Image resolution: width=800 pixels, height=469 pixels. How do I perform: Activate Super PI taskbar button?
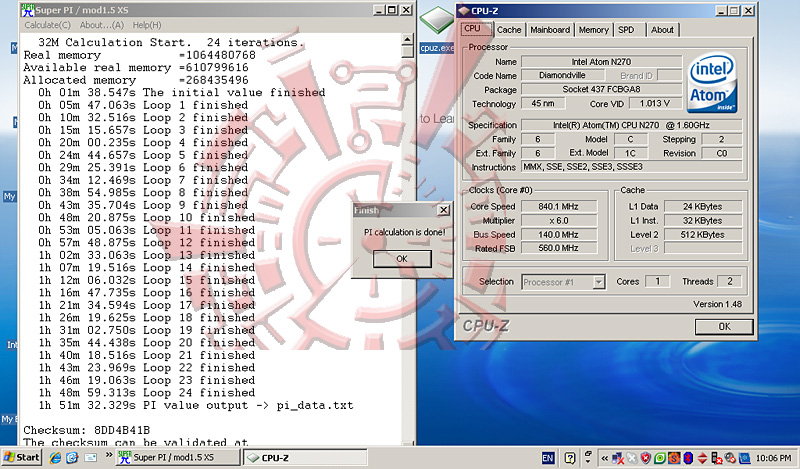point(177,457)
